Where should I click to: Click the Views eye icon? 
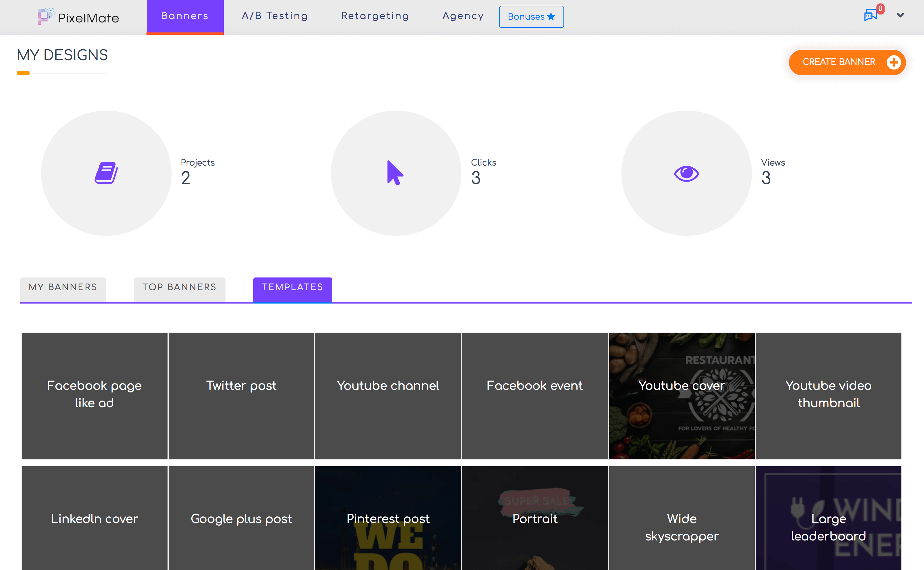coord(686,173)
